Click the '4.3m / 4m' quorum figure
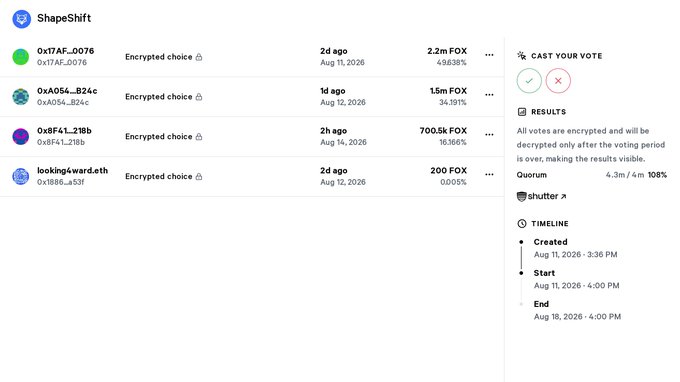 point(624,175)
